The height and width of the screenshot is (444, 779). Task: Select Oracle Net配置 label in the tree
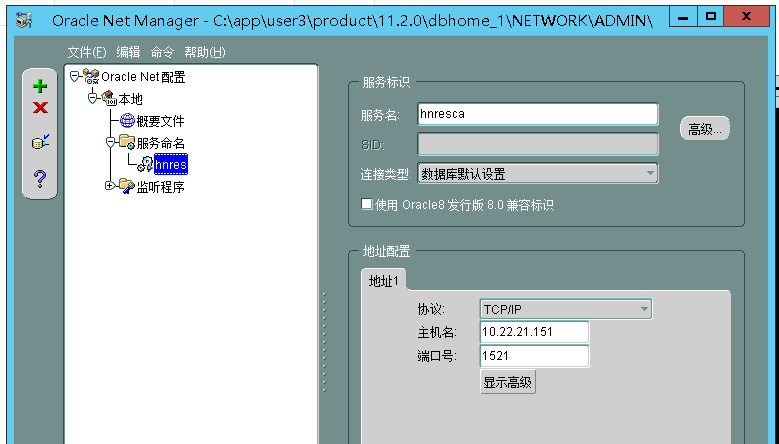[143, 77]
